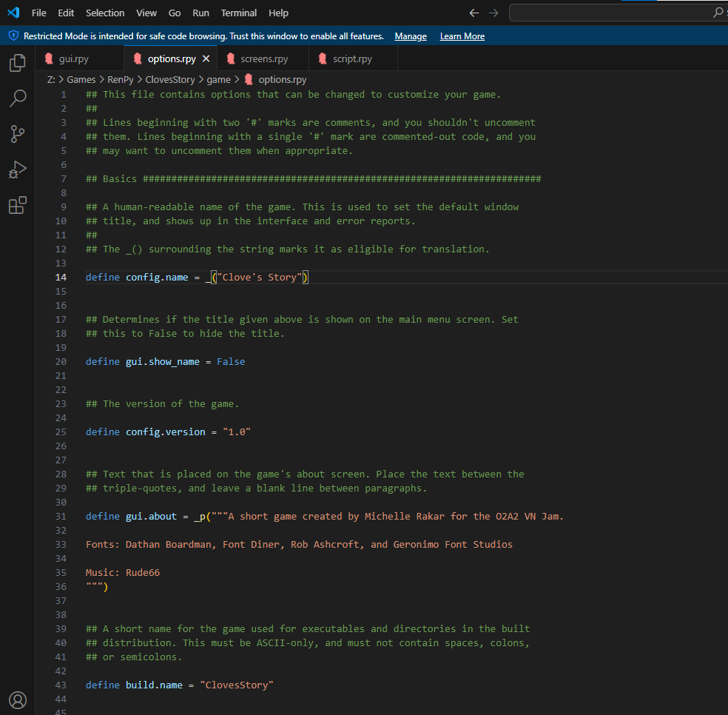Image resolution: width=728 pixels, height=715 pixels.
Task: Close the options.rpy tab
Action: 206,58
